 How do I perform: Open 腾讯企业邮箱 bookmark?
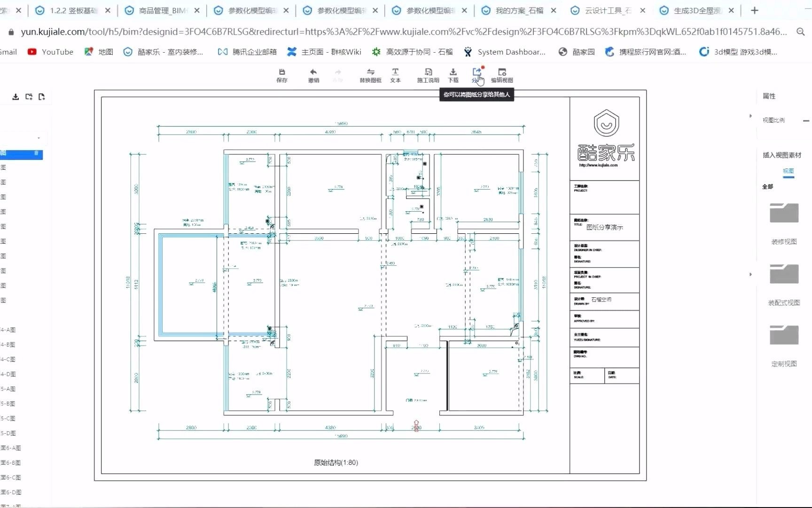tap(247, 52)
